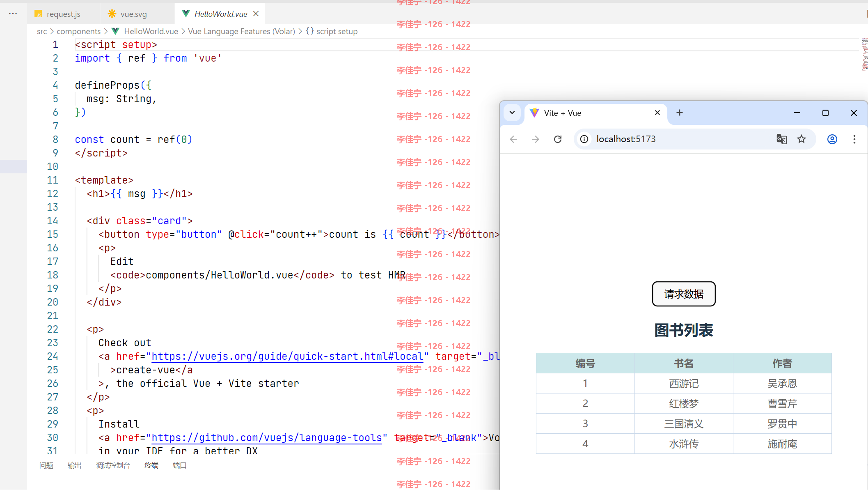Click the 水浒传 table cell
Screen dimensions: 868x490
pyautogui.click(x=684, y=444)
